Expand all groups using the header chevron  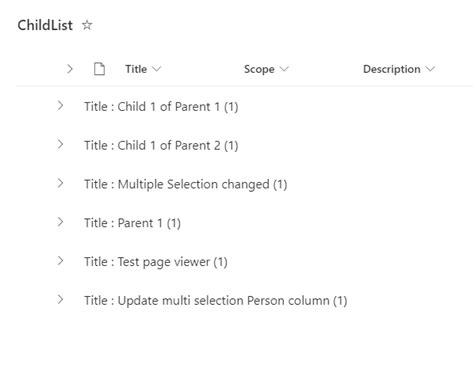pyautogui.click(x=70, y=69)
